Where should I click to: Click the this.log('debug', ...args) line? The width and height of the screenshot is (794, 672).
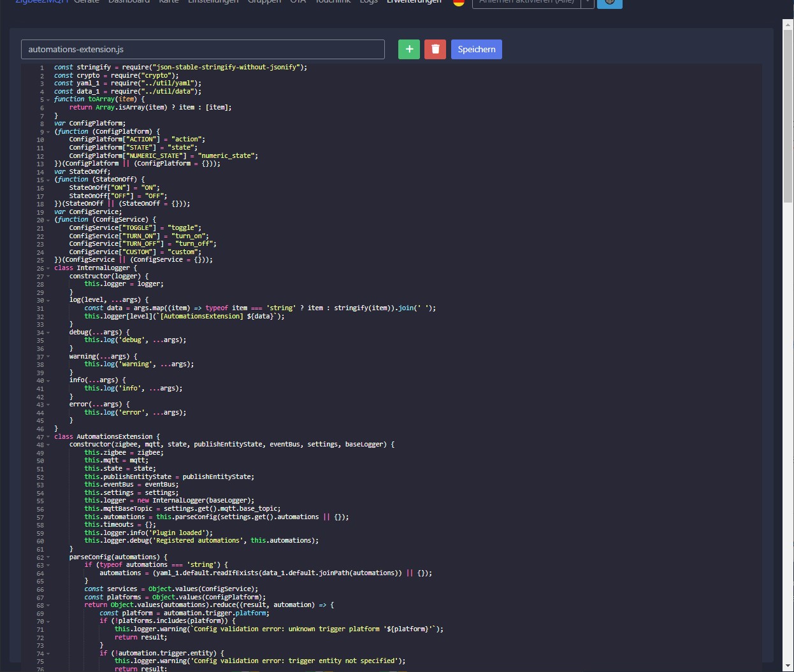pos(135,340)
